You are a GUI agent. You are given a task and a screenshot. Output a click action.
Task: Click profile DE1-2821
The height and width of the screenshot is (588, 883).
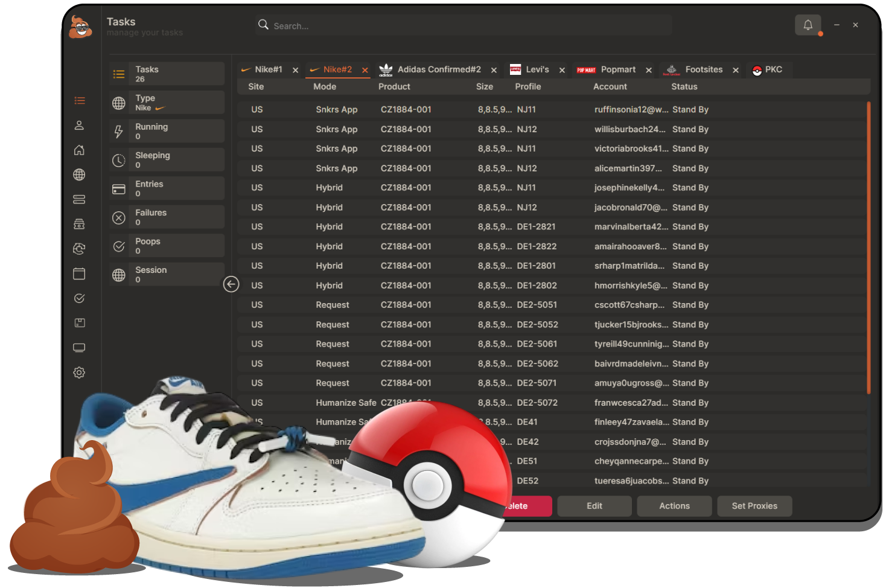pyautogui.click(x=536, y=226)
